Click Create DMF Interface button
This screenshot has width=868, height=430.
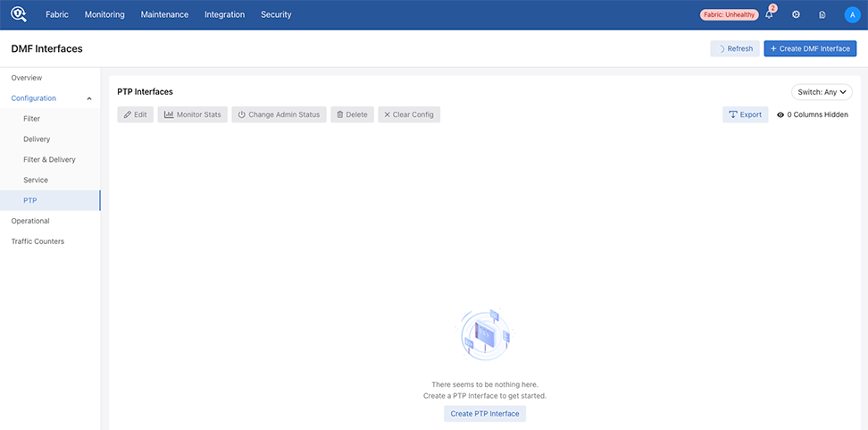tap(811, 49)
